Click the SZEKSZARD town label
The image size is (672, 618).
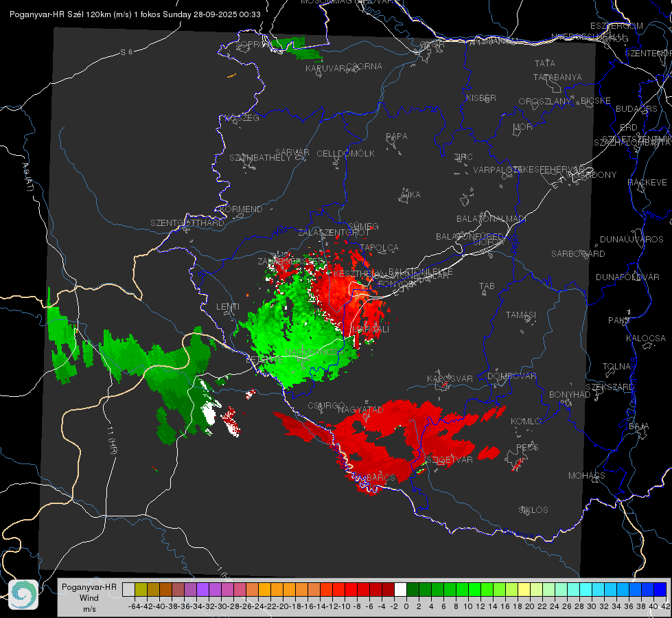tap(610, 387)
